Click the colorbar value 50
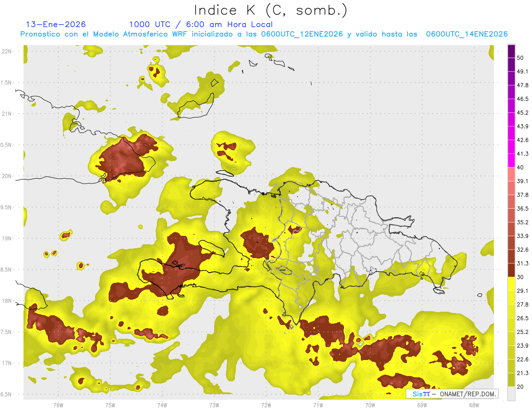Image resolution: width=532 pixels, height=411 pixels. (x=520, y=58)
